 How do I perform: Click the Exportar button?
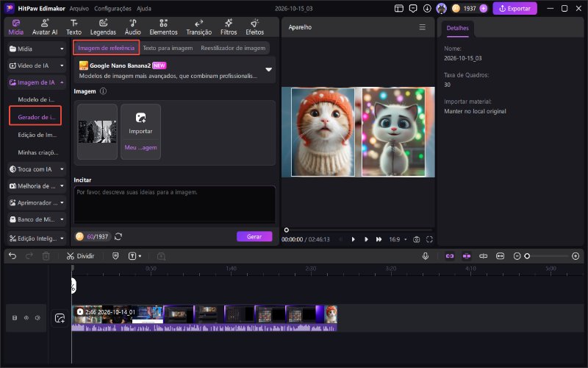click(x=514, y=8)
